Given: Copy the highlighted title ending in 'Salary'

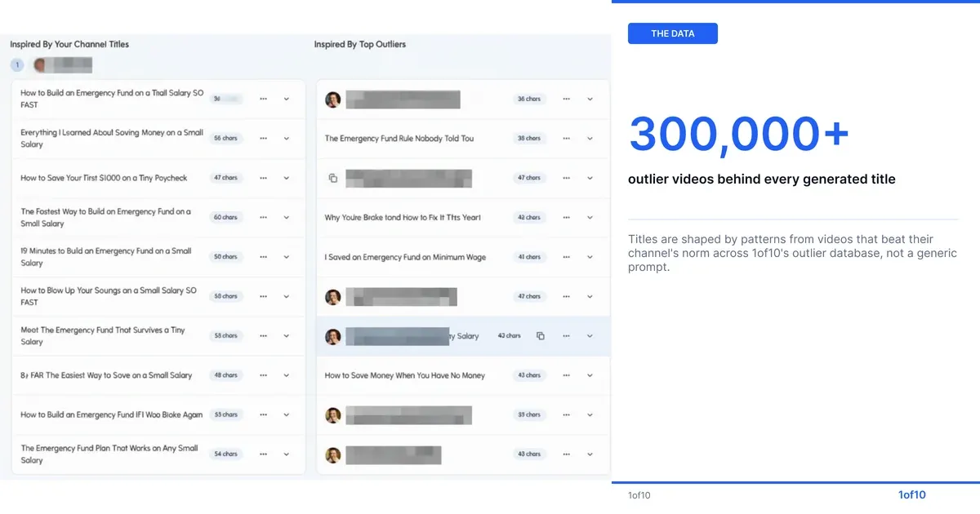Looking at the screenshot, I should [541, 336].
